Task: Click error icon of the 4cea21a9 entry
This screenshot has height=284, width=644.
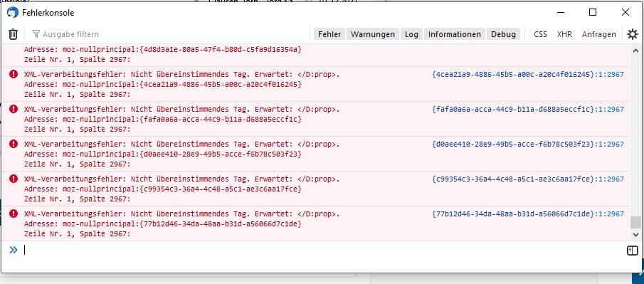Action: (x=14, y=74)
